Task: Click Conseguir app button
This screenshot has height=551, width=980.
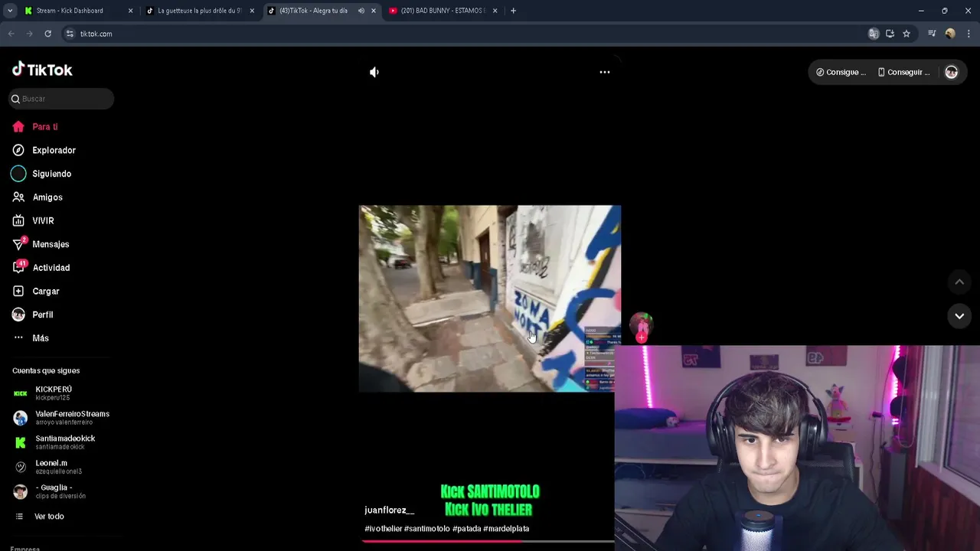Action: [904, 72]
